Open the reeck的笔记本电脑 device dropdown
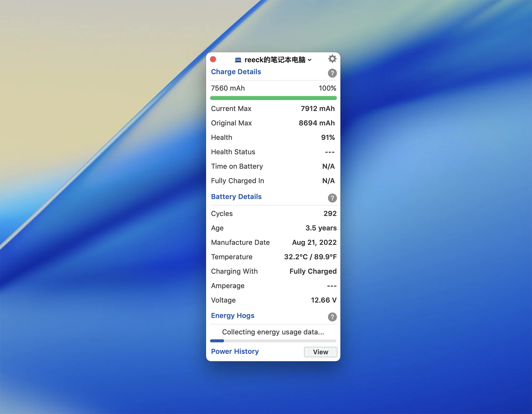532x414 pixels. [x=274, y=60]
